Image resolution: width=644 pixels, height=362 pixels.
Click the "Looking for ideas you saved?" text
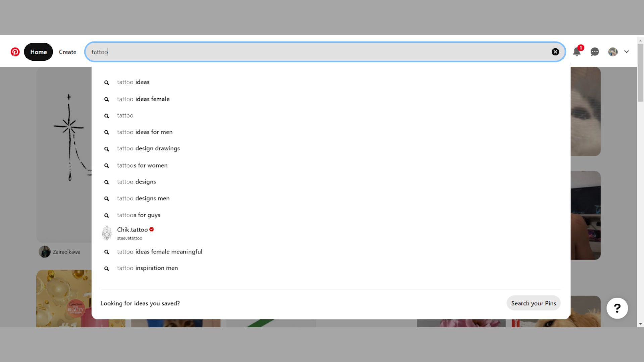[x=140, y=303]
